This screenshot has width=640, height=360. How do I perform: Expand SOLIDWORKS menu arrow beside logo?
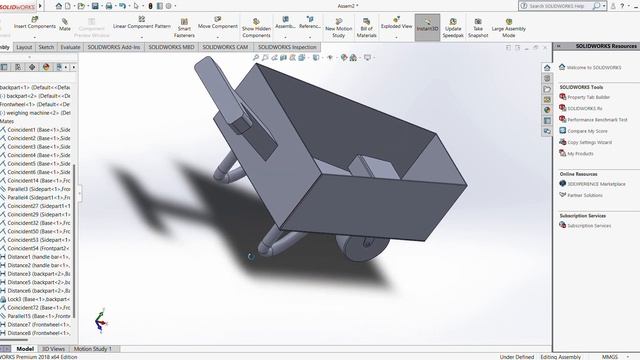tap(40, 6)
